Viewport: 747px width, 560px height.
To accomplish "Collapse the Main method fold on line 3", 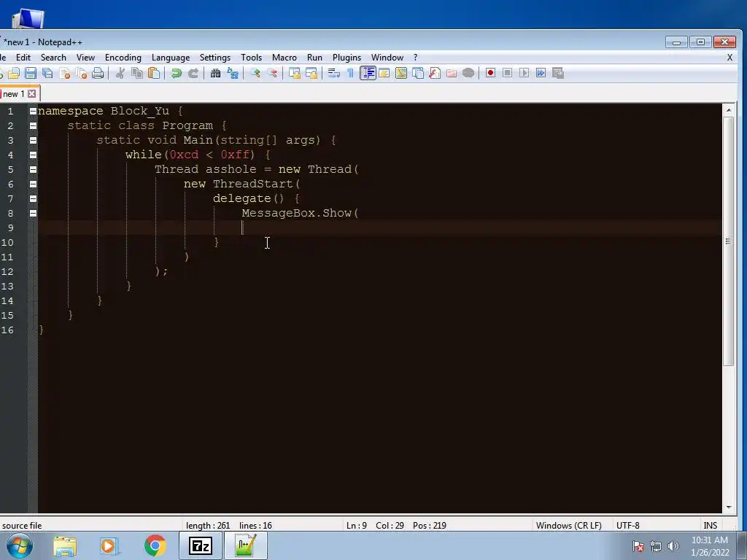I will point(33,140).
